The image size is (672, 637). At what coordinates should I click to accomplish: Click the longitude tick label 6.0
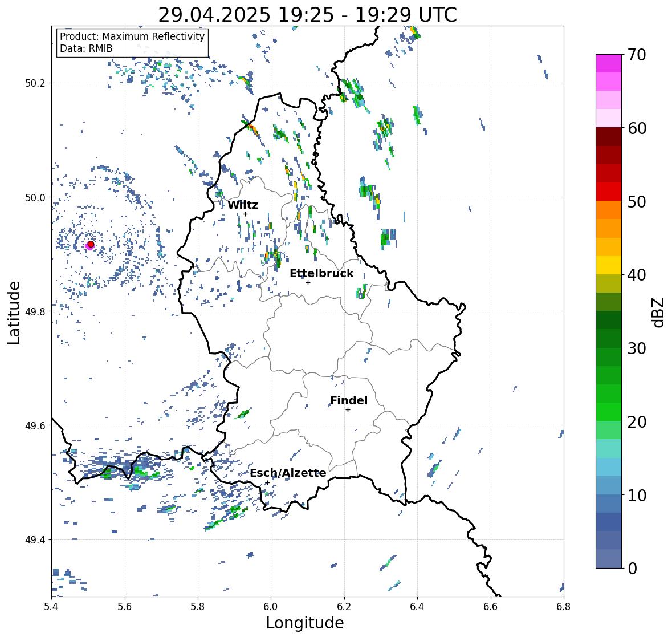pos(271,606)
